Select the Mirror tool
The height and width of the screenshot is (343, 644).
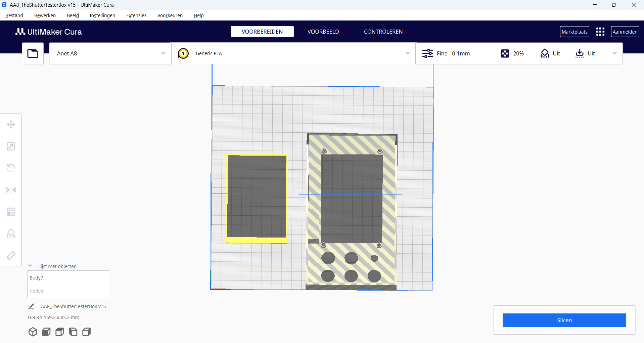point(11,190)
